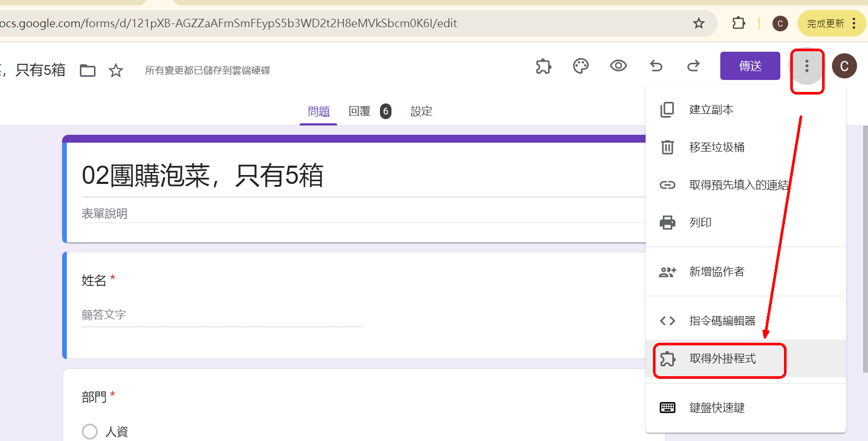Open the form's three-dot more menu
Image resolution: width=868 pixels, height=441 pixels.
coord(806,66)
